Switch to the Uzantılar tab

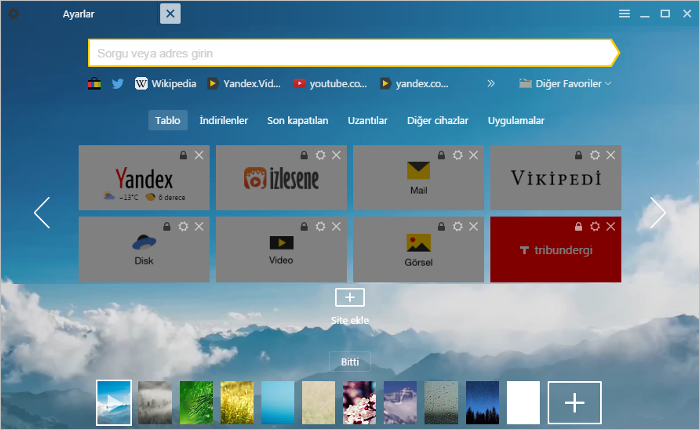coord(367,121)
